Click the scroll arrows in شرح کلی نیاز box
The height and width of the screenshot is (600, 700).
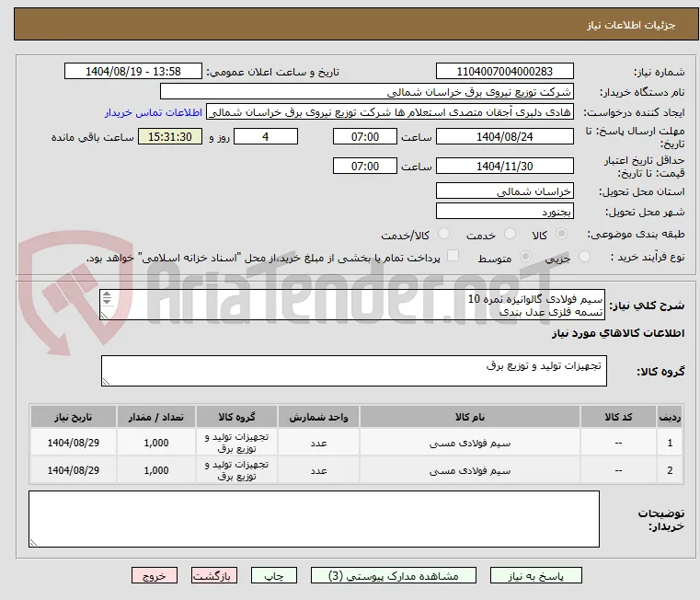pyautogui.click(x=107, y=297)
